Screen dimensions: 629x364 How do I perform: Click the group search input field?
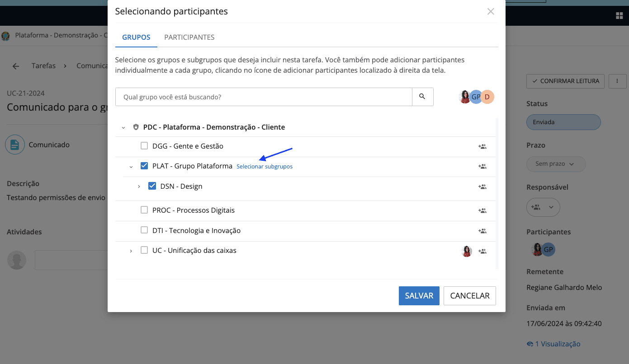tap(264, 97)
